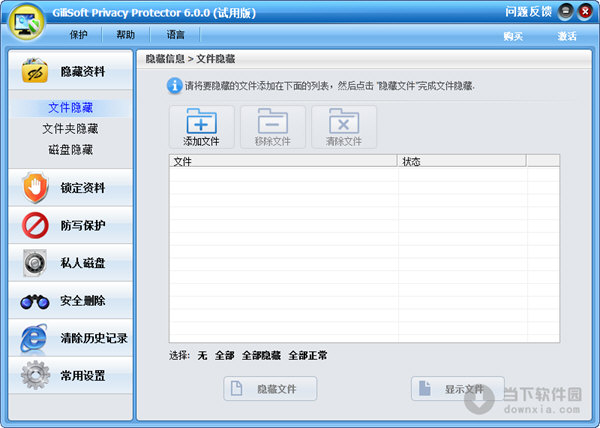The image size is (600, 428).
Task: Choose 全部隐藏 selection option
Action: [x=261, y=355]
